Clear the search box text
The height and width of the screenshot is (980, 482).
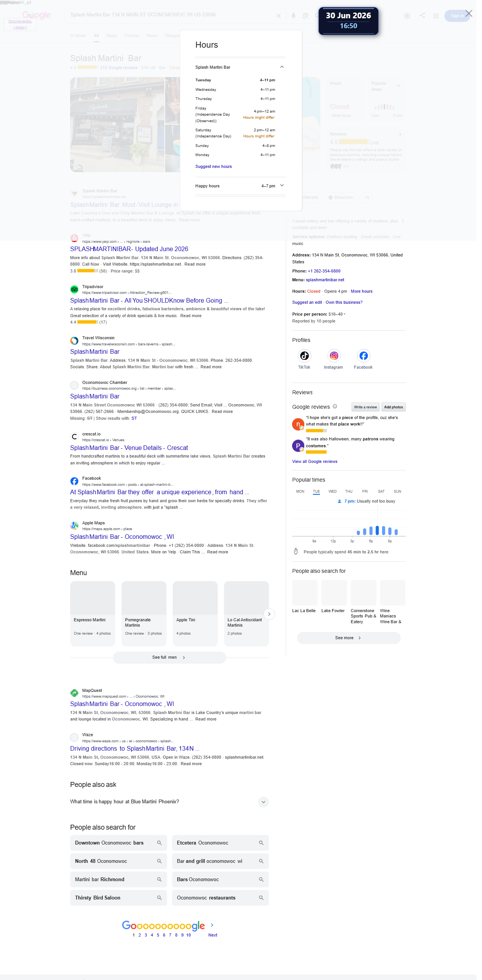click(279, 16)
